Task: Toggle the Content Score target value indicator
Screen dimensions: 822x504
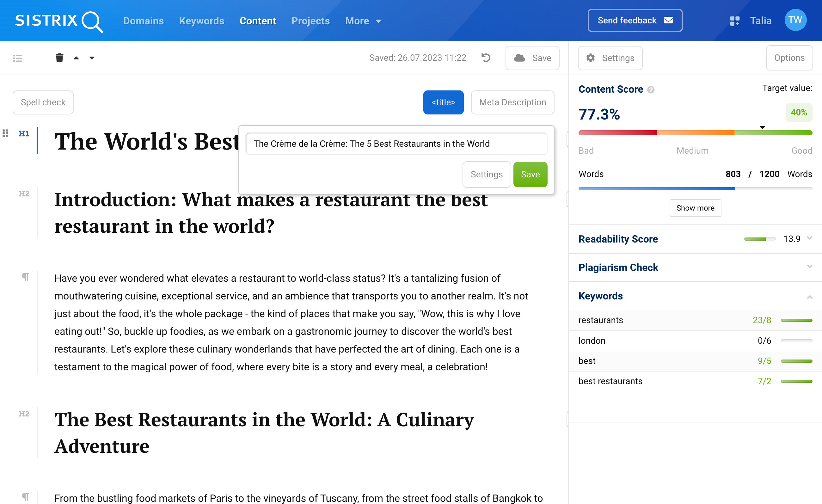Action: pos(798,113)
